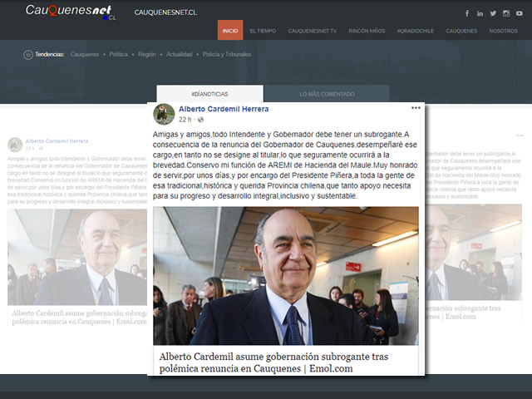Switch to the LO MÁS COMENTADO tab
The height and width of the screenshot is (399, 532).
pos(327,94)
